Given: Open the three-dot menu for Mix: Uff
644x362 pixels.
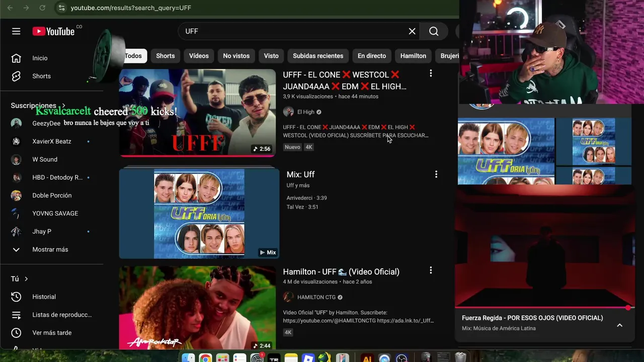Looking at the screenshot, I should click(436, 174).
